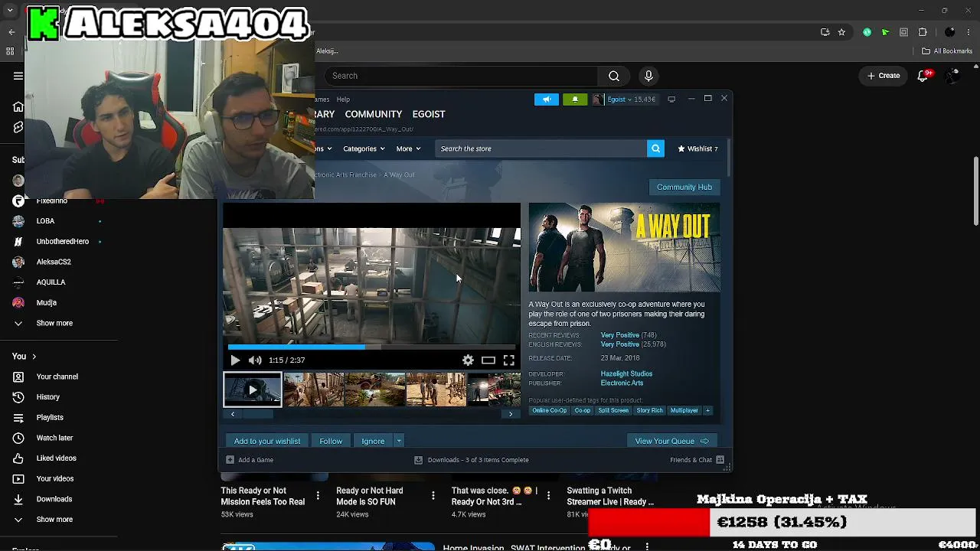This screenshot has width=980, height=551.
Task: Enter fullscreen on the trailer player
Action: click(x=509, y=360)
